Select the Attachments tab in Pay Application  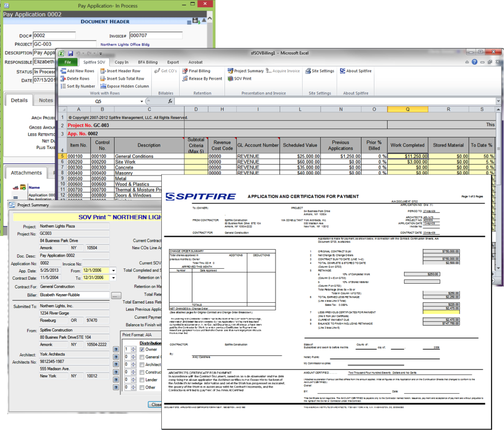27,173
